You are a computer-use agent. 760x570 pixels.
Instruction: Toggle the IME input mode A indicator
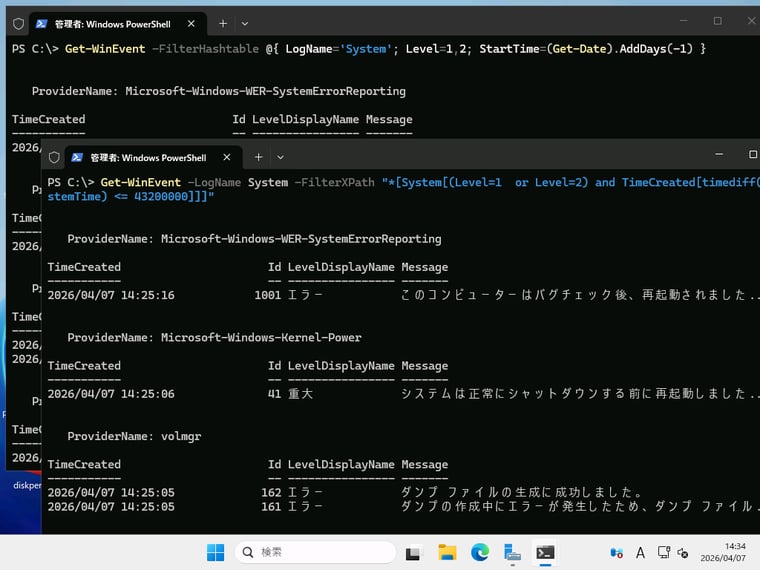(640, 553)
